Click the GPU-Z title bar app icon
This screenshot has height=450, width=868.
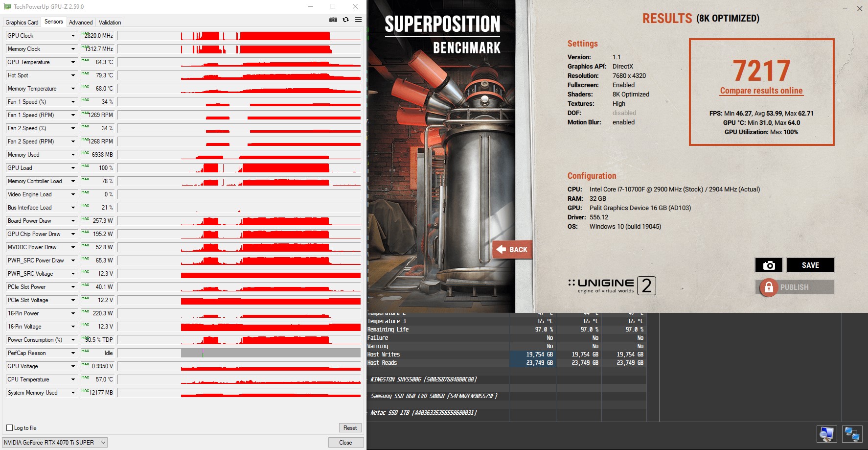[x=7, y=7]
